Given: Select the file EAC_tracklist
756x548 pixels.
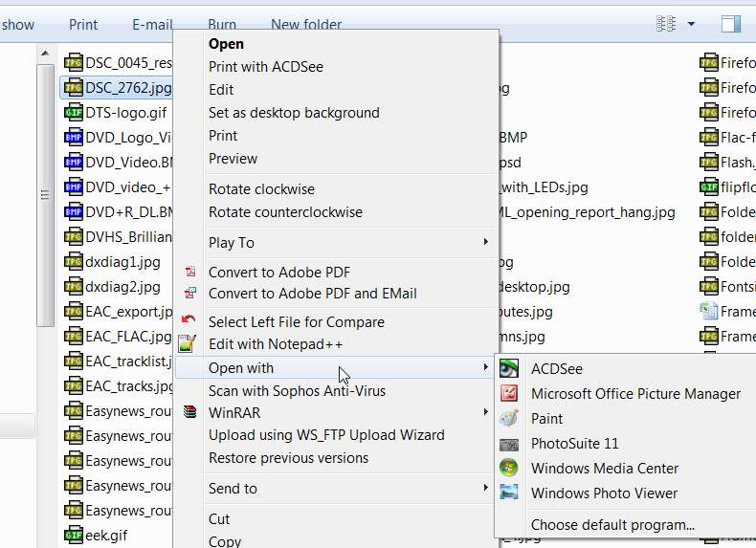Looking at the screenshot, I should [x=118, y=361].
